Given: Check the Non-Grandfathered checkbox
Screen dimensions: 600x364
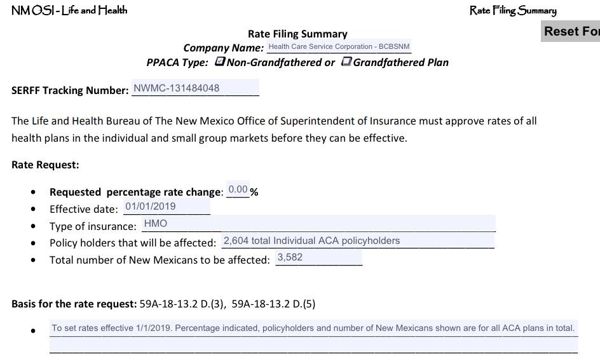Looking at the screenshot, I should (220, 62).
